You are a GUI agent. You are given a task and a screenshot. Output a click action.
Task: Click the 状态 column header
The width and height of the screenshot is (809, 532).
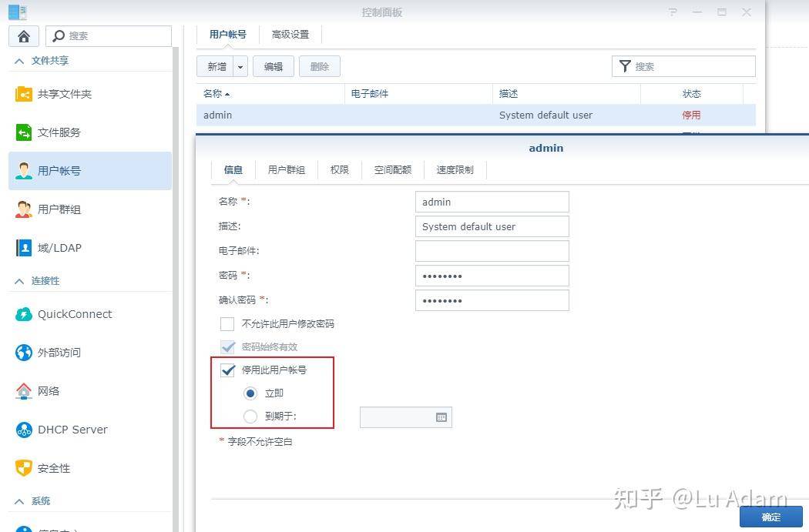pyautogui.click(x=692, y=94)
